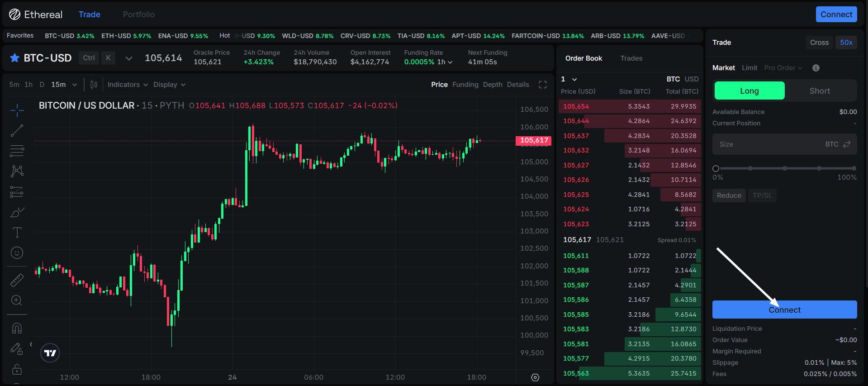Image resolution: width=868 pixels, height=386 pixels.
Task: Select the D daily timeframe
Action: point(42,85)
